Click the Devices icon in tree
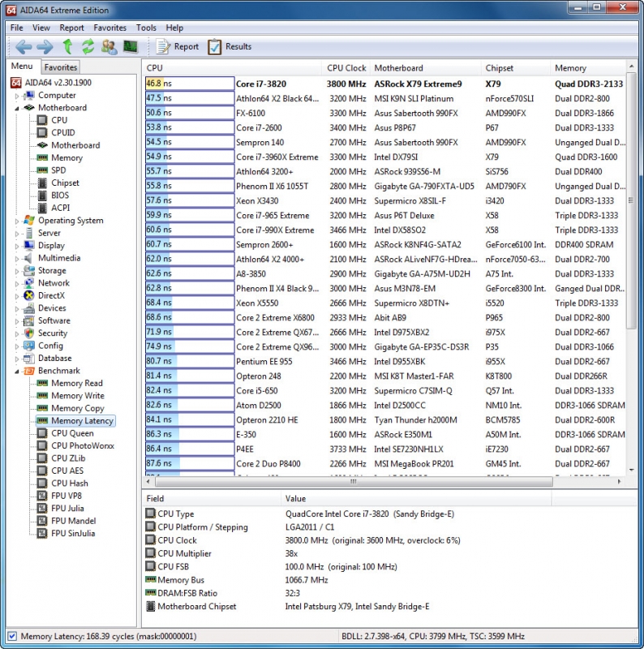 coord(29,308)
